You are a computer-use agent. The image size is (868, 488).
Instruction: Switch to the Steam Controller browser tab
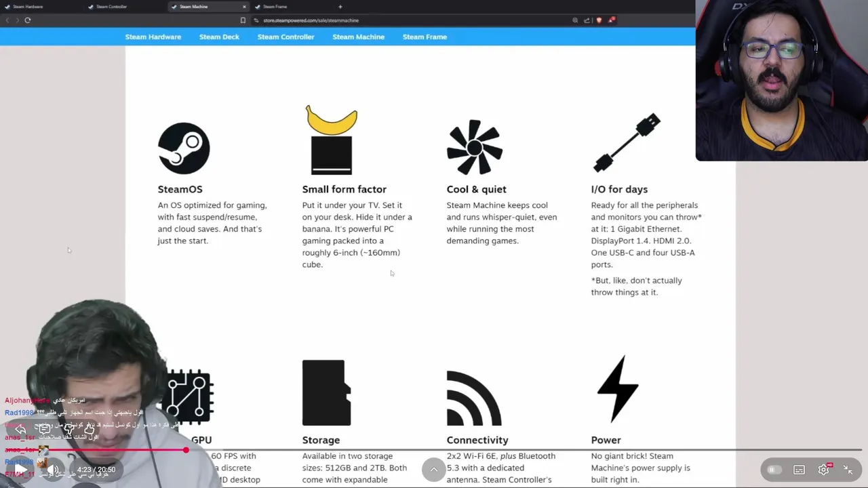click(x=125, y=7)
